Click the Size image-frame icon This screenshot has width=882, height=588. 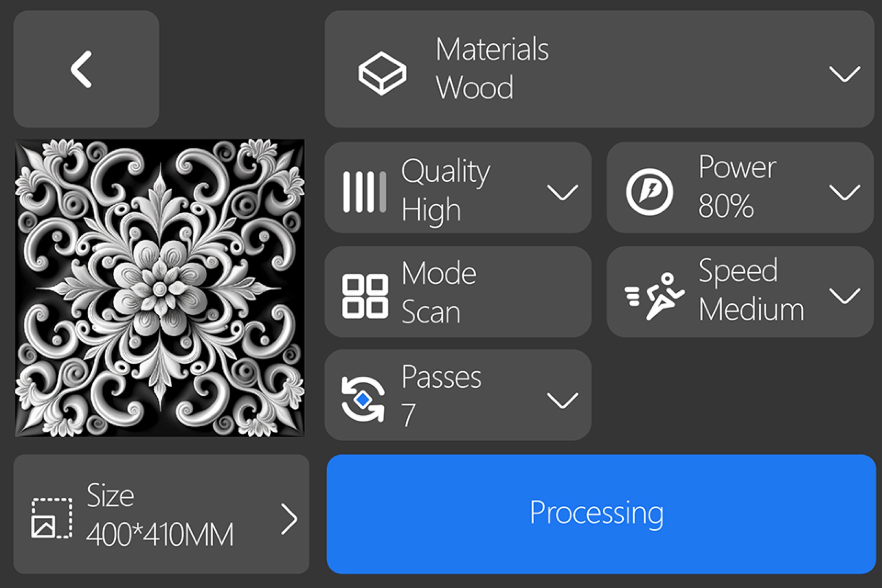point(52,518)
